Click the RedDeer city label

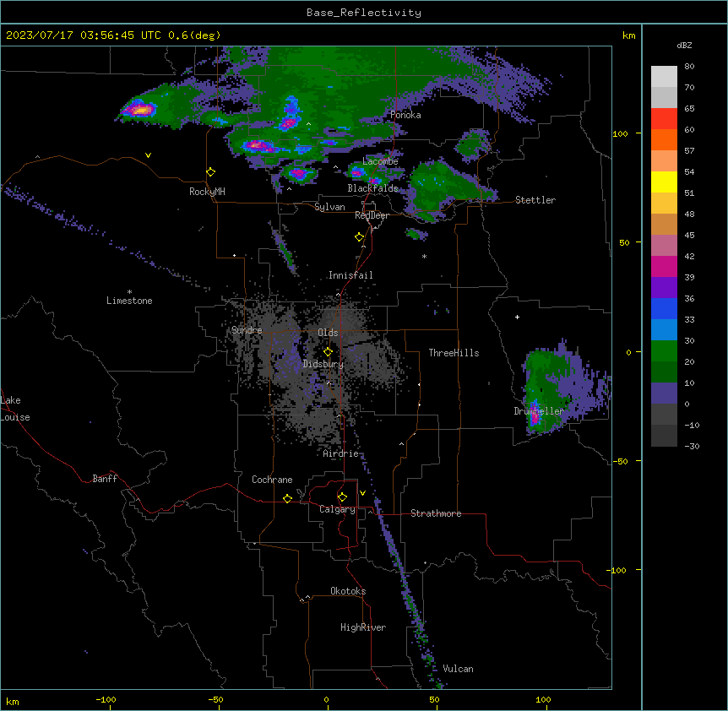pyautogui.click(x=372, y=215)
